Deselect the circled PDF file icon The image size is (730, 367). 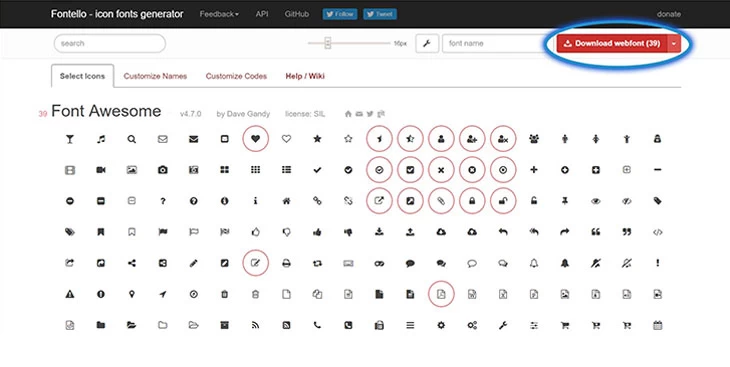tap(441, 294)
